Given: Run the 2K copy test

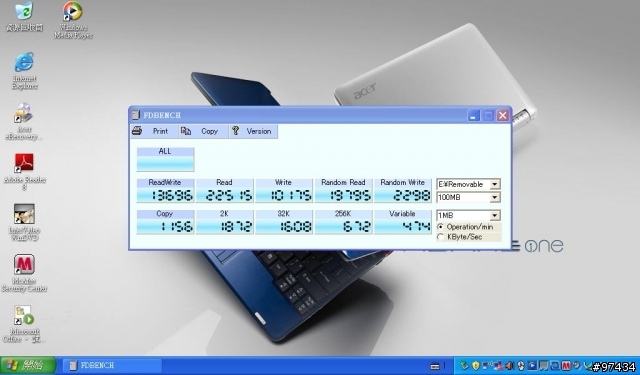Looking at the screenshot, I should [x=224, y=222].
